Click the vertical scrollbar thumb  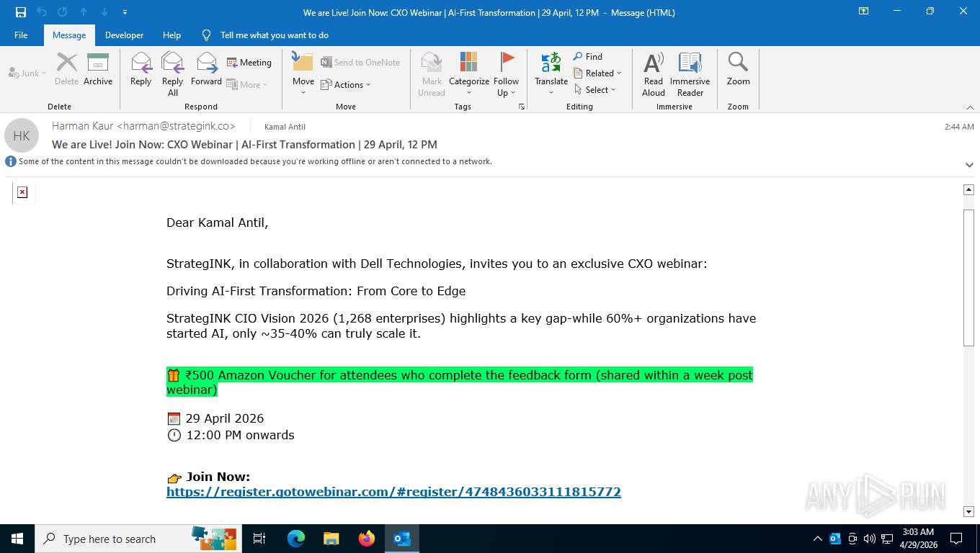(968, 279)
